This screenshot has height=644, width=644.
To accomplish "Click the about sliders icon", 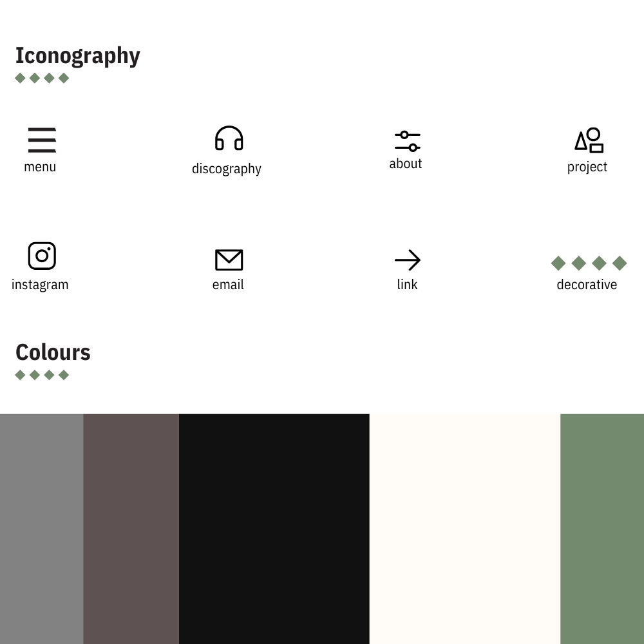I will (408, 141).
